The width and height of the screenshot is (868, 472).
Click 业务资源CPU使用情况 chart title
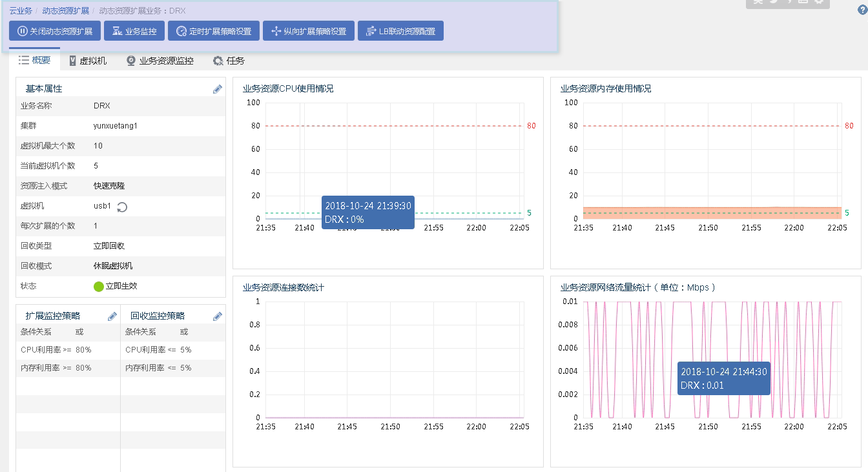[288, 88]
